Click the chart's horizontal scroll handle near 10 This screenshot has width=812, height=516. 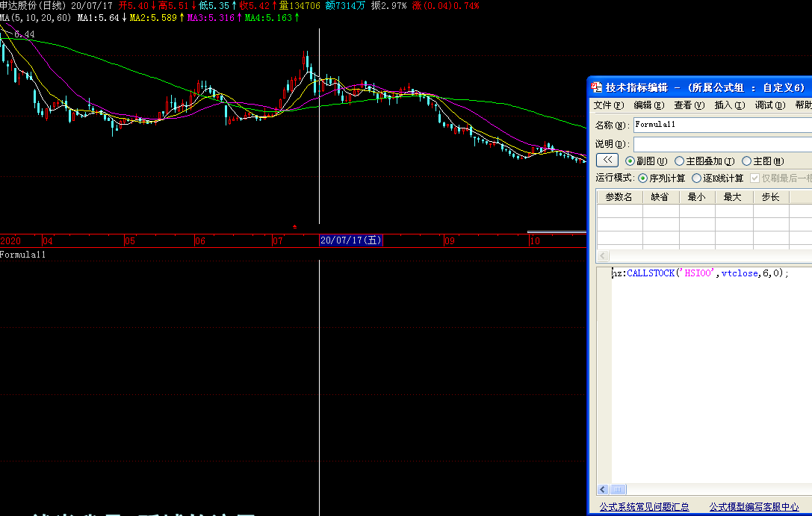[557, 231]
